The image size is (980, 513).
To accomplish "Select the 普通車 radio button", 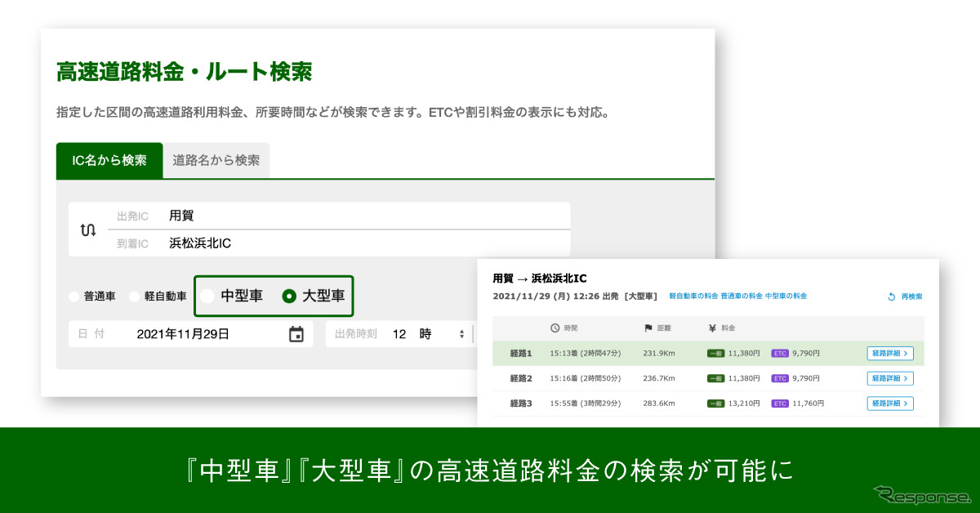I will [x=73, y=297].
